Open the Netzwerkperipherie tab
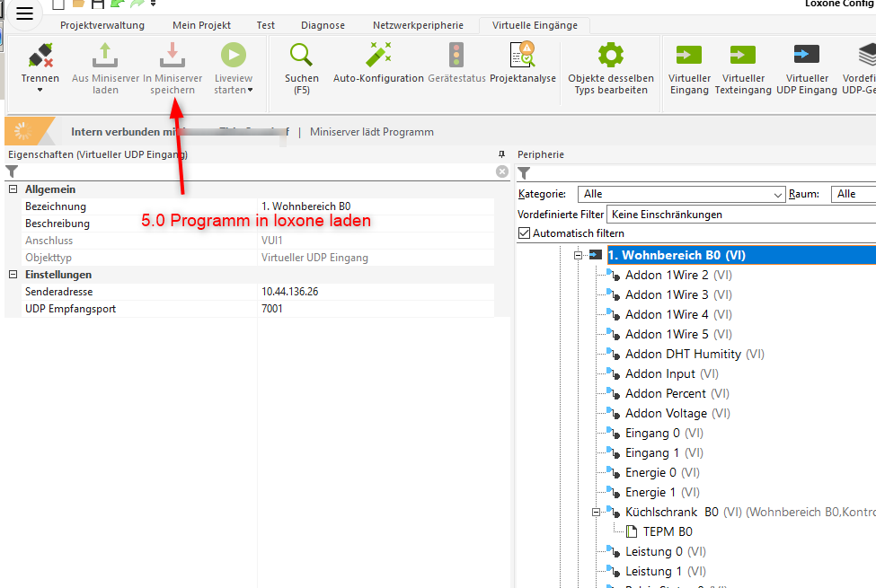This screenshot has width=876, height=588. [x=418, y=25]
